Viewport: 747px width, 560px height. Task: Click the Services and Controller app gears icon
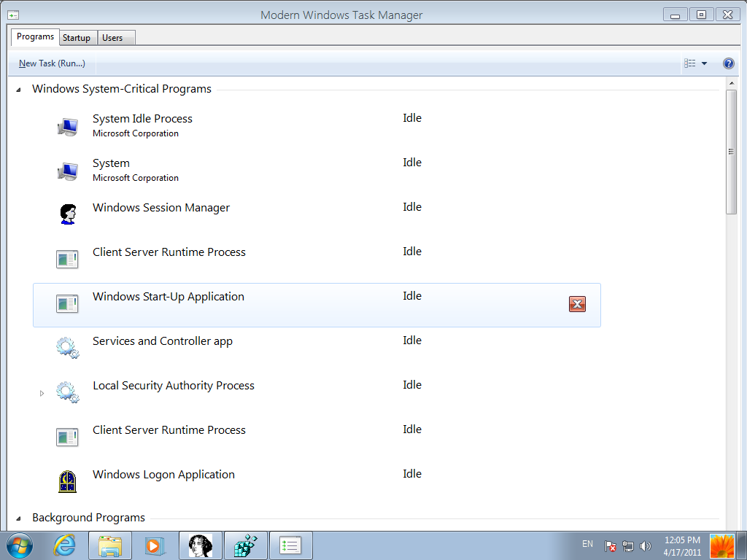(68, 348)
